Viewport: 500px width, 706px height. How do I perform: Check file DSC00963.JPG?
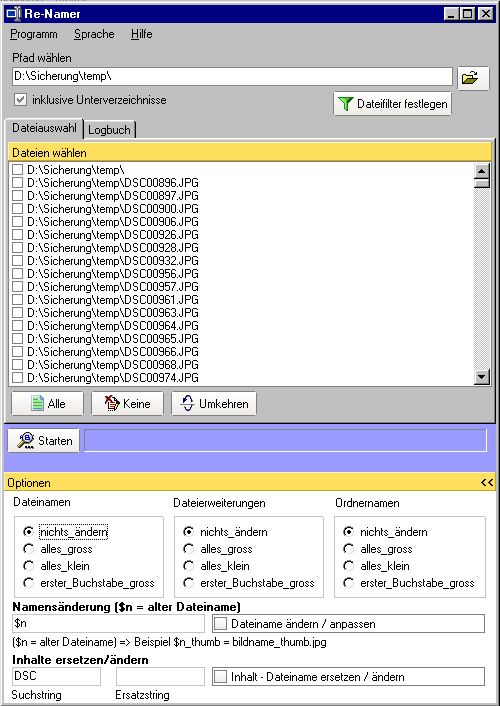(x=18, y=313)
